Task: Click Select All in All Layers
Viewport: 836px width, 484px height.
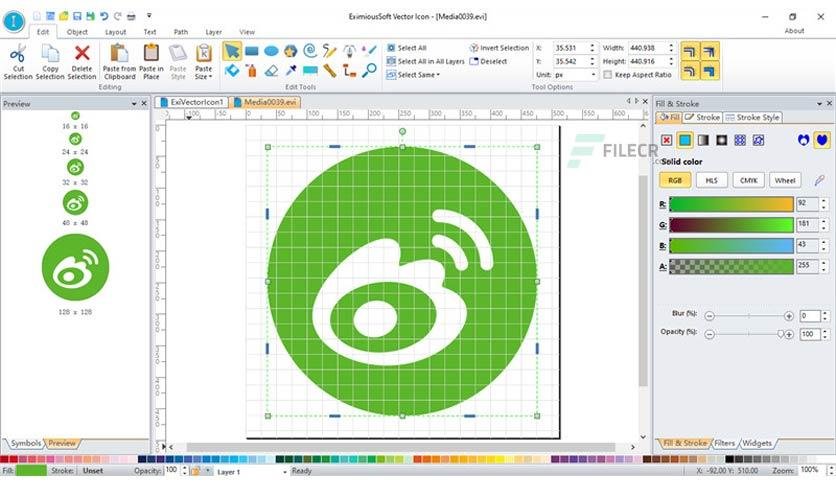Action: pyautogui.click(x=426, y=61)
